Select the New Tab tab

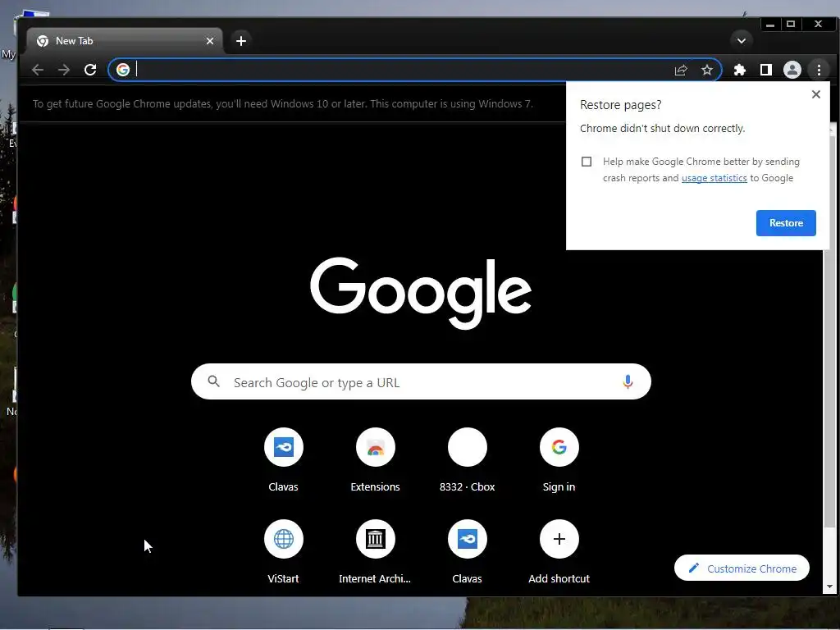click(125, 41)
